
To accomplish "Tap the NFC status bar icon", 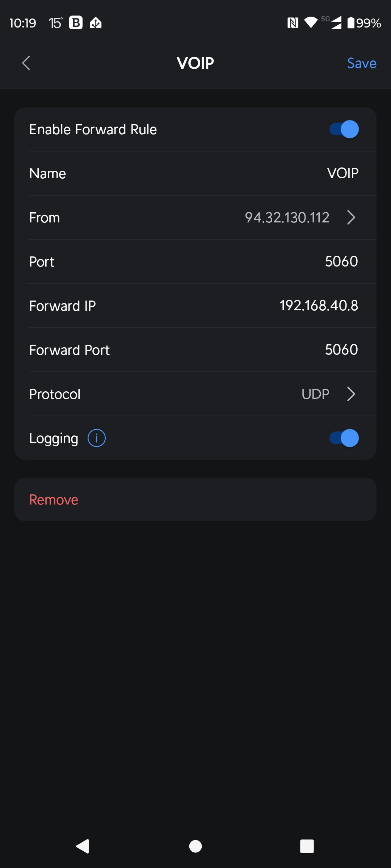I will (293, 23).
